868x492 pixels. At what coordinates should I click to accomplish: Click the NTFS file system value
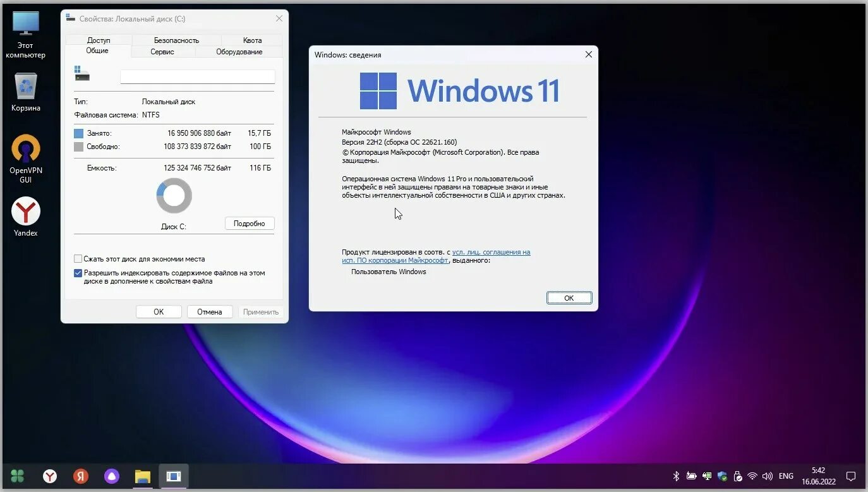pos(151,115)
